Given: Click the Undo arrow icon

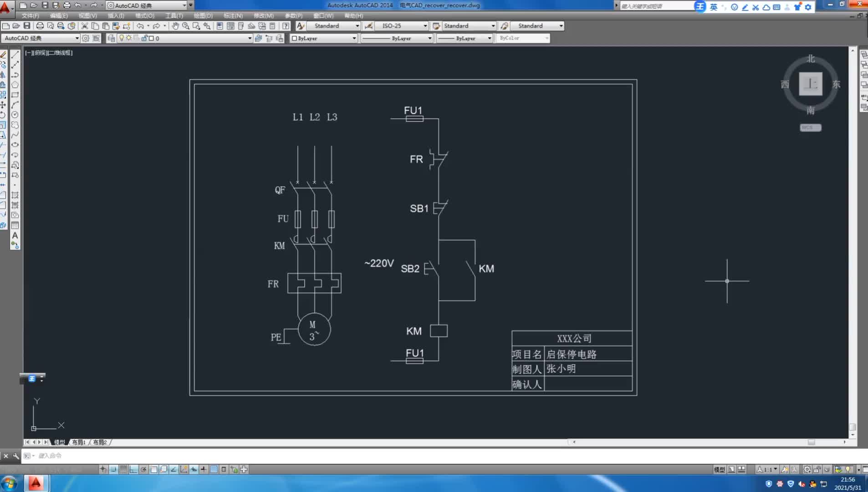Looking at the screenshot, I should point(140,26).
